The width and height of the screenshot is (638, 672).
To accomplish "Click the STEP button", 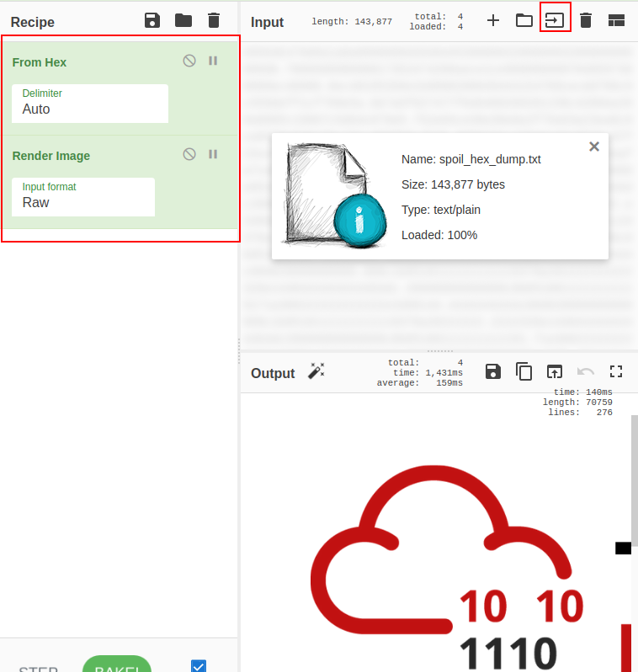I will (39, 666).
